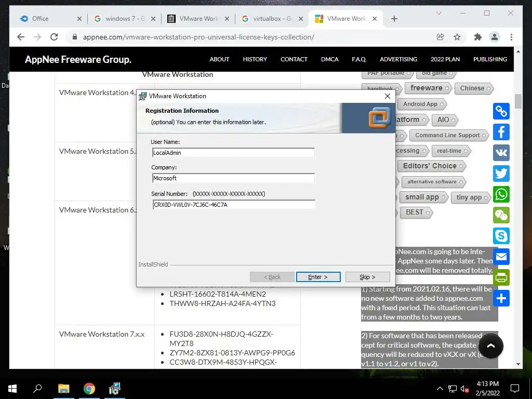Share on WeChat icon
Viewport: 532px width, 399px height.
coord(501,215)
